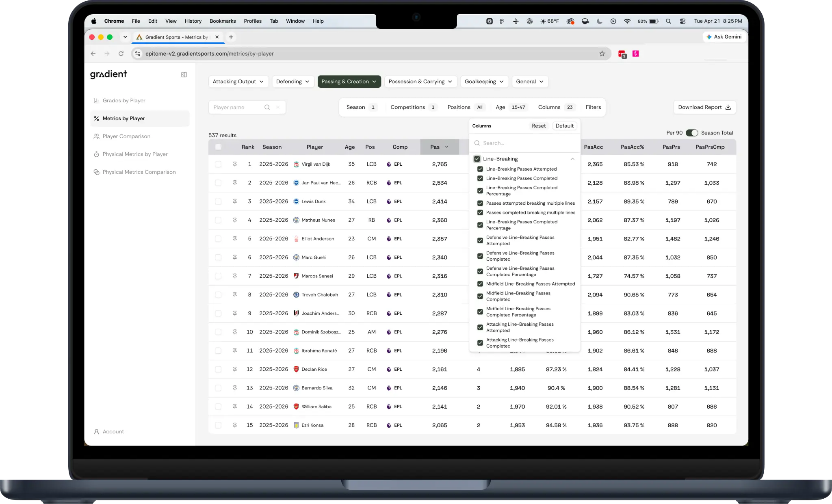Uncheck Passes completed breaking multiple lines

coord(480,212)
